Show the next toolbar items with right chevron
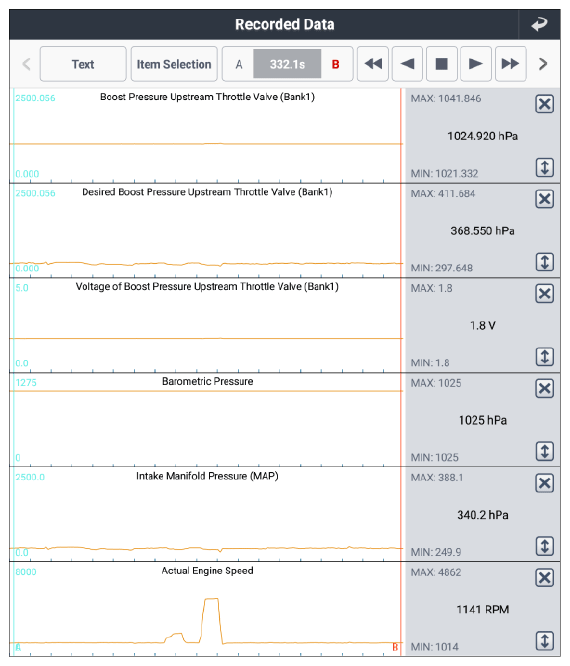The height and width of the screenshot is (666, 570). coord(543,64)
